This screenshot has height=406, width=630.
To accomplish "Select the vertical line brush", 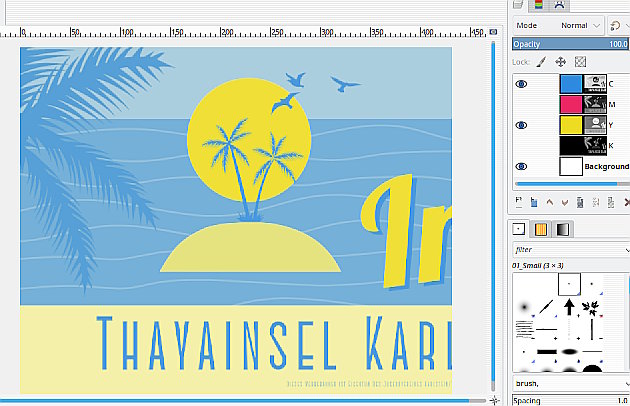I will click(x=591, y=329).
